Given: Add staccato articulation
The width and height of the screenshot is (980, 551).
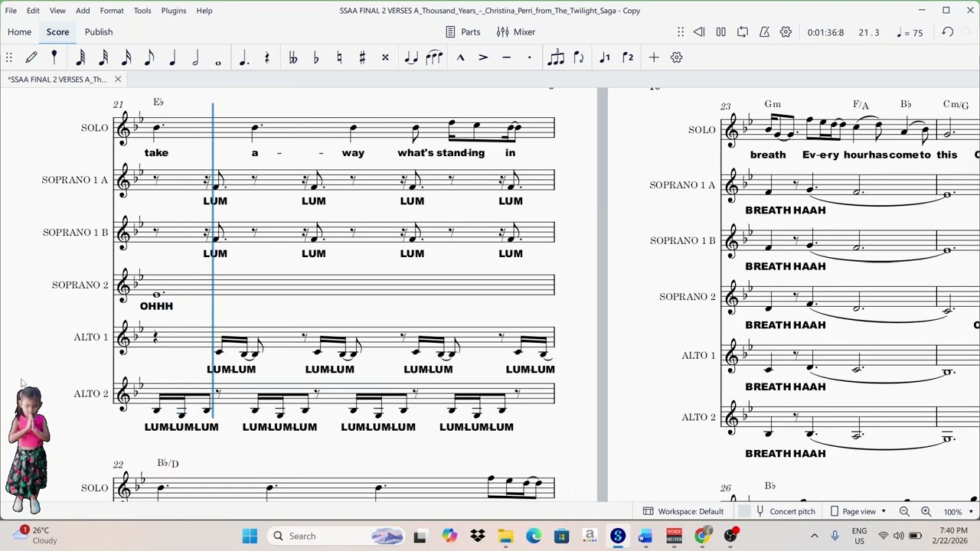Looking at the screenshot, I should click(x=529, y=57).
